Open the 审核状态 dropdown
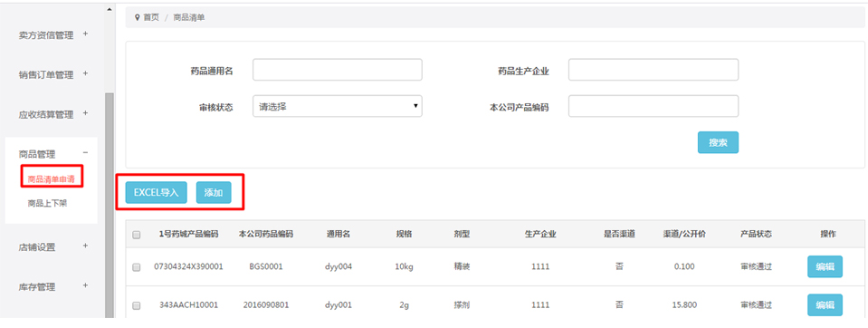Image resolution: width=868 pixels, height=328 pixels. click(337, 106)
